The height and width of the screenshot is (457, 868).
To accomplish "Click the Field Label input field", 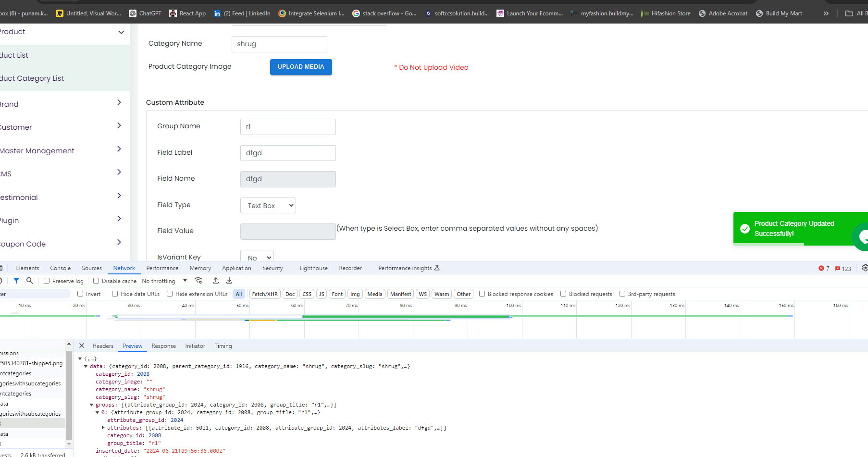I will 288,153.
